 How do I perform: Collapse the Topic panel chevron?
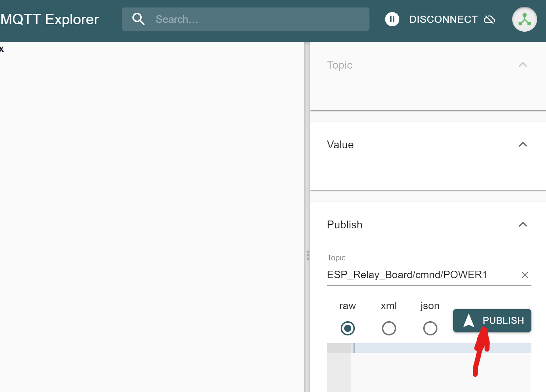click(x=523, y=65)
